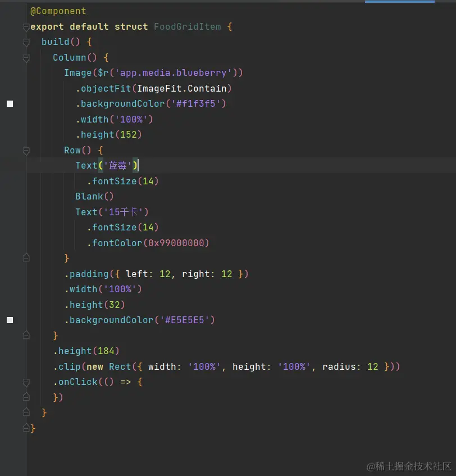This screenshot has width=456, height=476.
Task: Click the .onClick(() => { line
Action: 98,382
